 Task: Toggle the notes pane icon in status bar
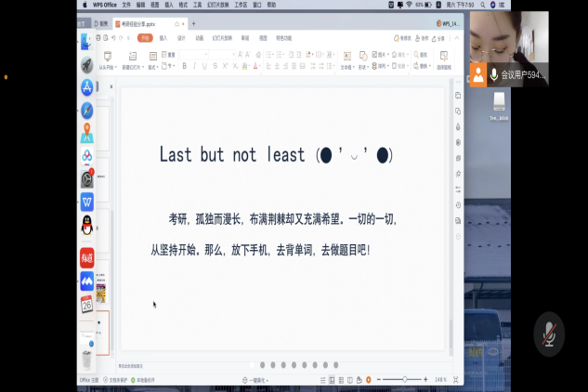(323, 380)
